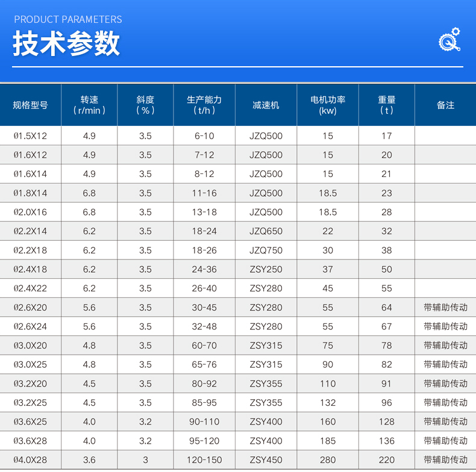Click the 技术参数 heading
This screenshot has width=476, height=472.
[66, 43]
